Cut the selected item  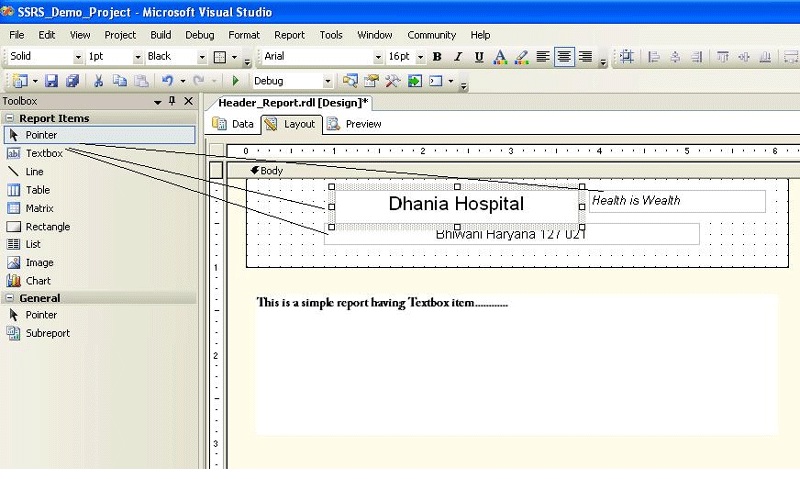(98, 81)
